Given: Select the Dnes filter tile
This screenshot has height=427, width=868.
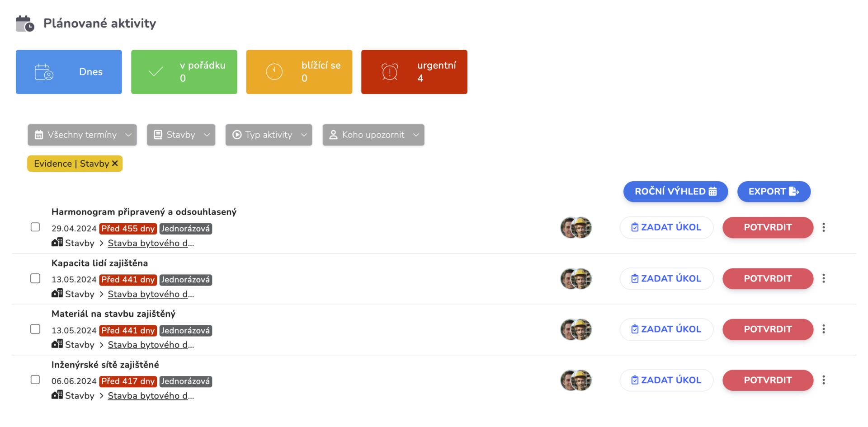Looking at the screenshot, I should 69,72.
